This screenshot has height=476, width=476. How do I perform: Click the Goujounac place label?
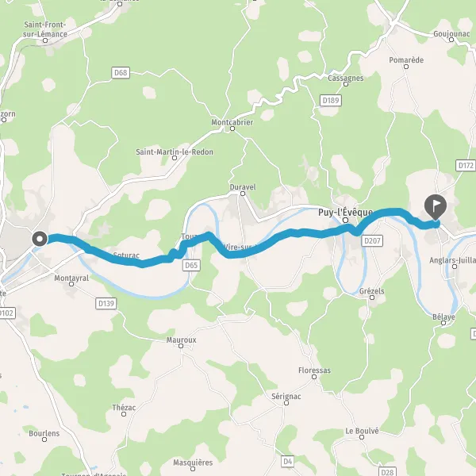tap(451, 34)
